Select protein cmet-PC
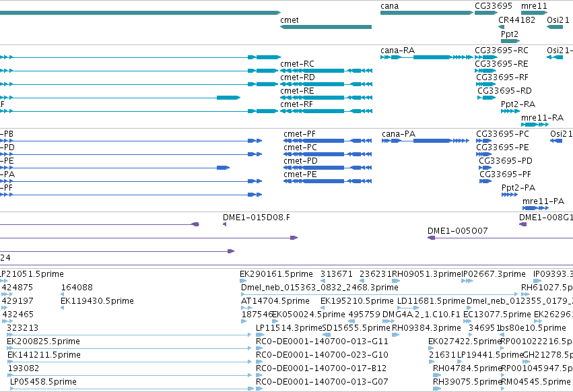The width and height of the screenshot is (573, 392). (328, 154)
